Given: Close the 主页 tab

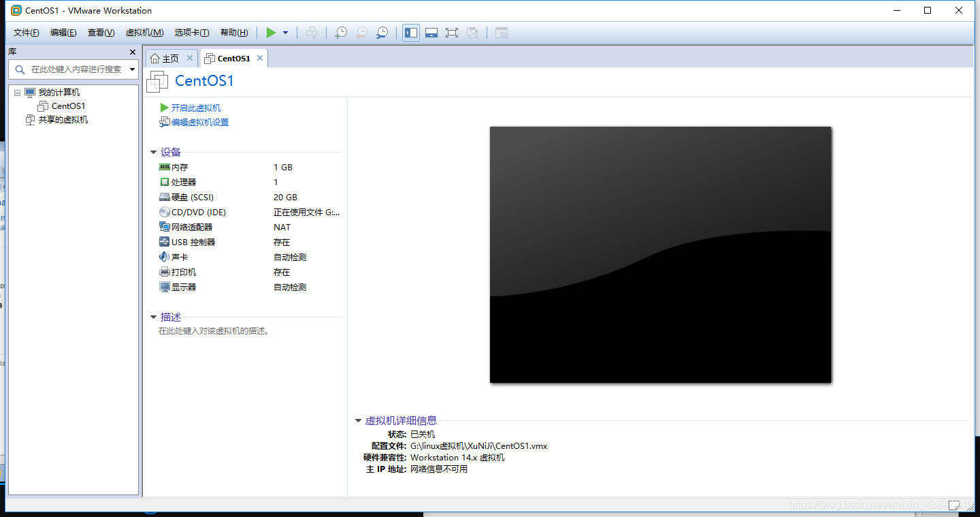Looking at the screenshot, I should pyautogui.click(x=190, y=59).
